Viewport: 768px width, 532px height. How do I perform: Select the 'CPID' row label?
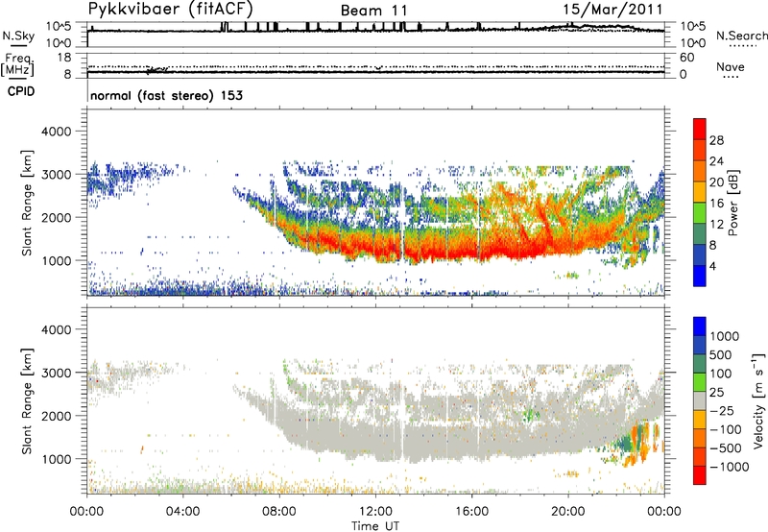tap(21, 91)
